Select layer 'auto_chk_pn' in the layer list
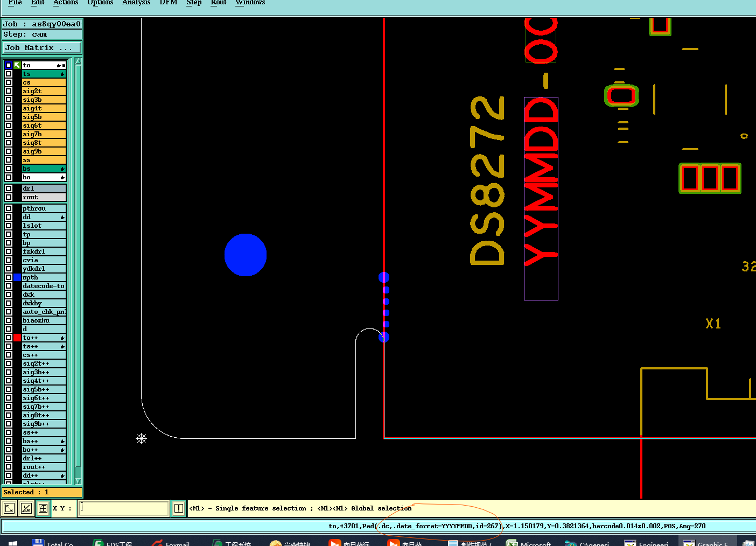 [44, 312]
